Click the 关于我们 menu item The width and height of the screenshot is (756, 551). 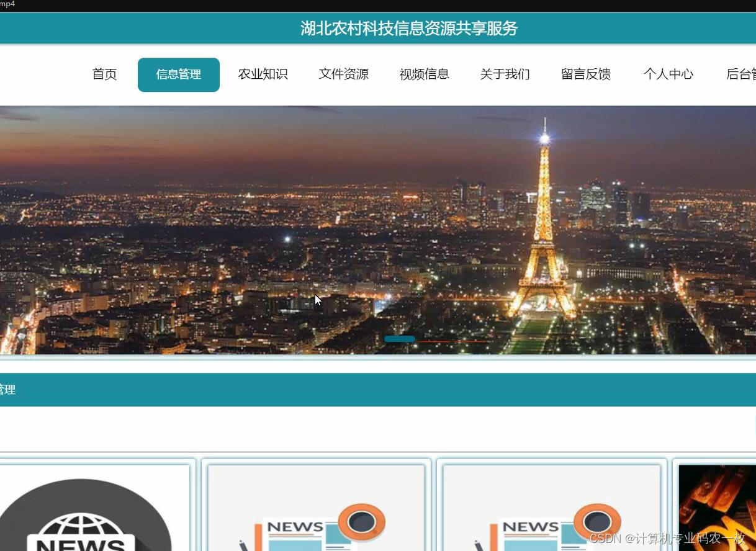click(505, 74)
